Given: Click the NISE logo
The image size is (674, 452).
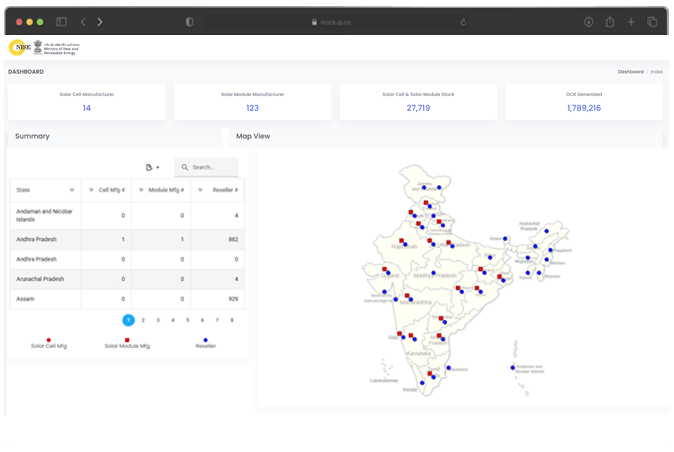Looking at the screenshot, I should pos(20,47).
